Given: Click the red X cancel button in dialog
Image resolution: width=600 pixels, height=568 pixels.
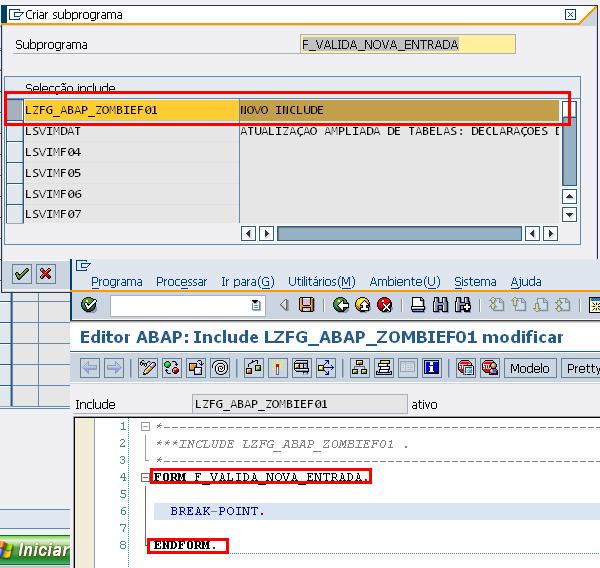Looking at the screenshot, I should click(45, 273).
